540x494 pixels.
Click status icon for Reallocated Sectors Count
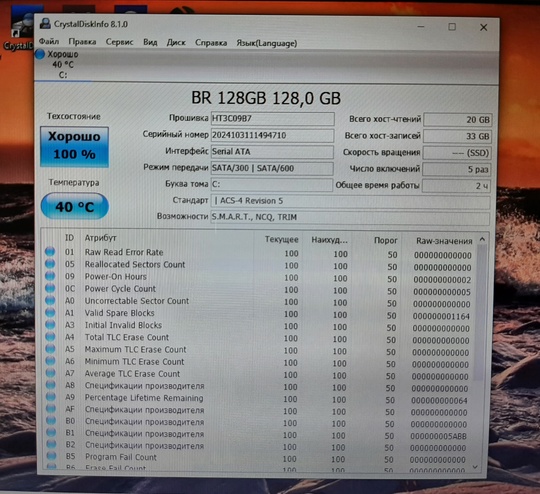point(50,264)
